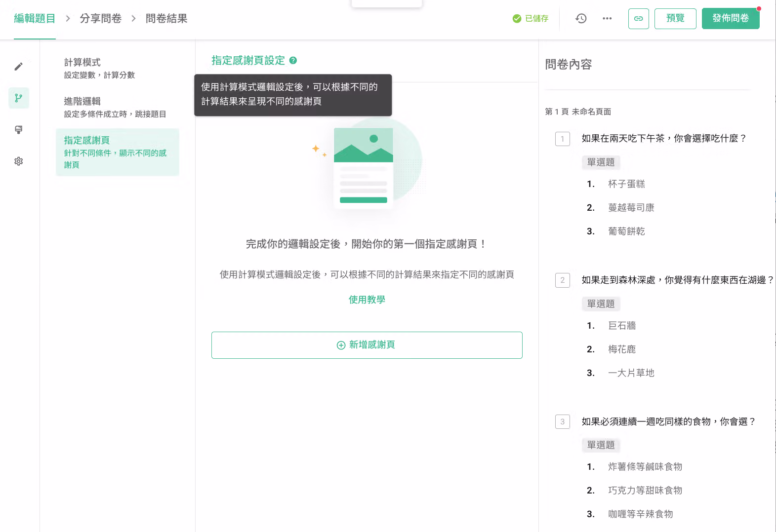776x532 pixels.
Task: Click the 單選題 tag under question 3
Action: click(601, 445)
